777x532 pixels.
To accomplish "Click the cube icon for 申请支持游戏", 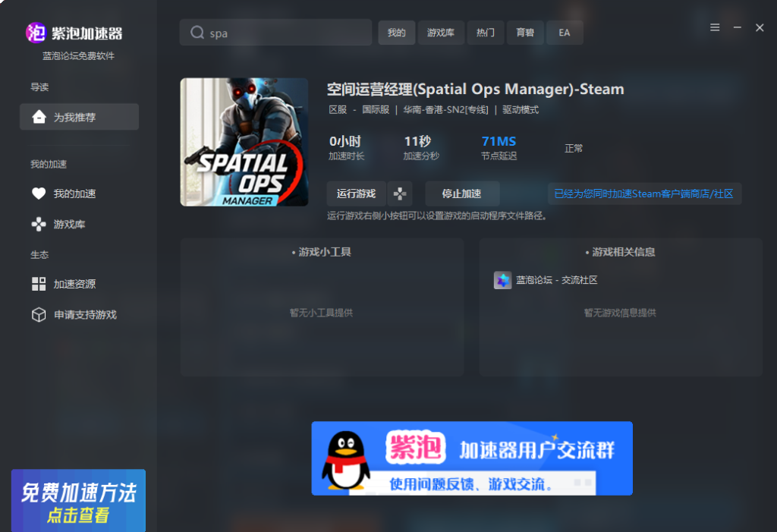I will click(x=39, y=315).
